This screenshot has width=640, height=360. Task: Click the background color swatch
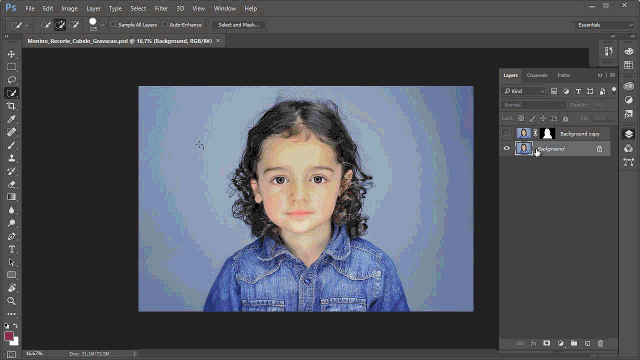point(16,342)
